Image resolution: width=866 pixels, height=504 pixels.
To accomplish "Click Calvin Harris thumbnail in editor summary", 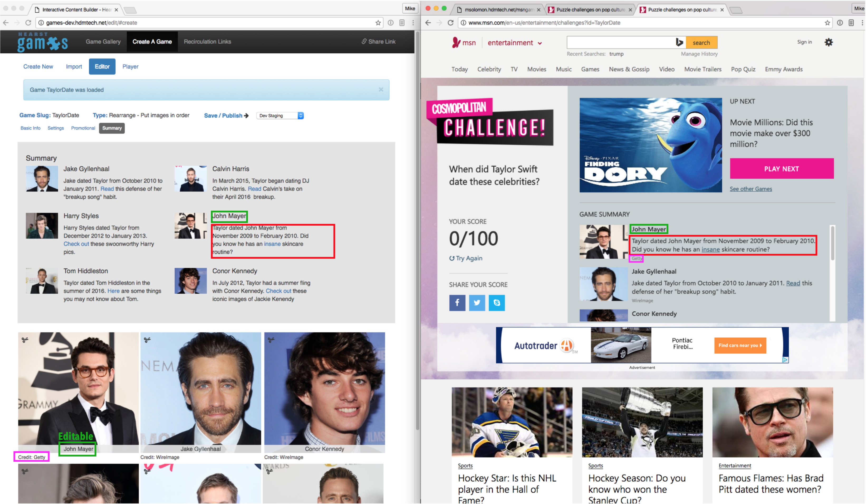I will pos(191,179).
